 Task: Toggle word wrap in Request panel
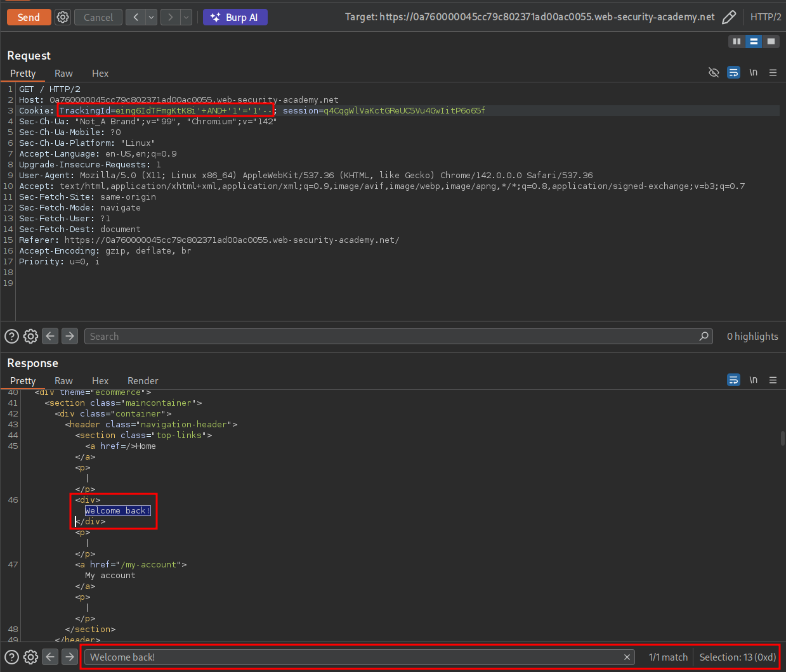coord(733,72)
